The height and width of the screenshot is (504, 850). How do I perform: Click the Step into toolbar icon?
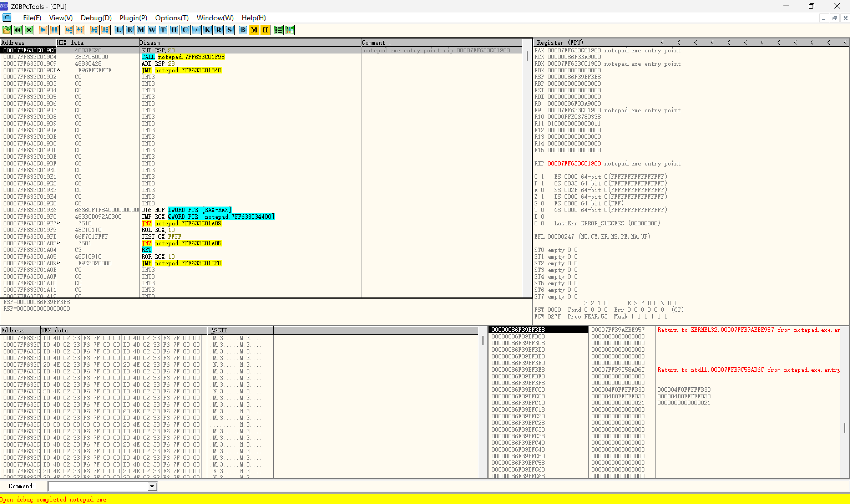tap(69, 30)
